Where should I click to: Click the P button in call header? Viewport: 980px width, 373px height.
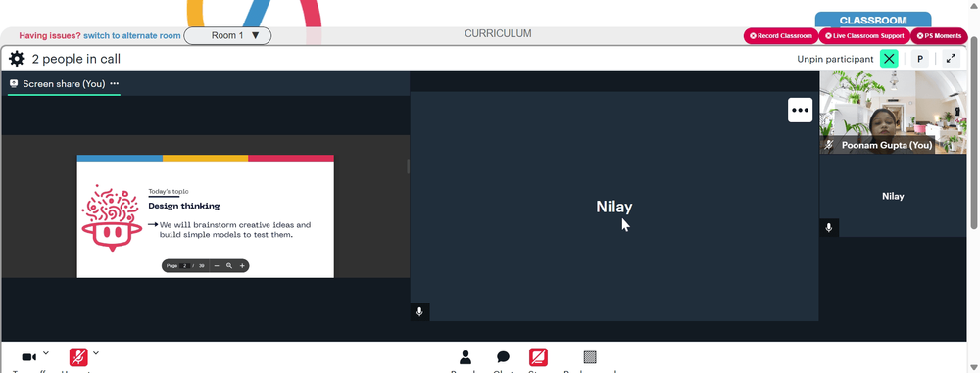point(920,59)
